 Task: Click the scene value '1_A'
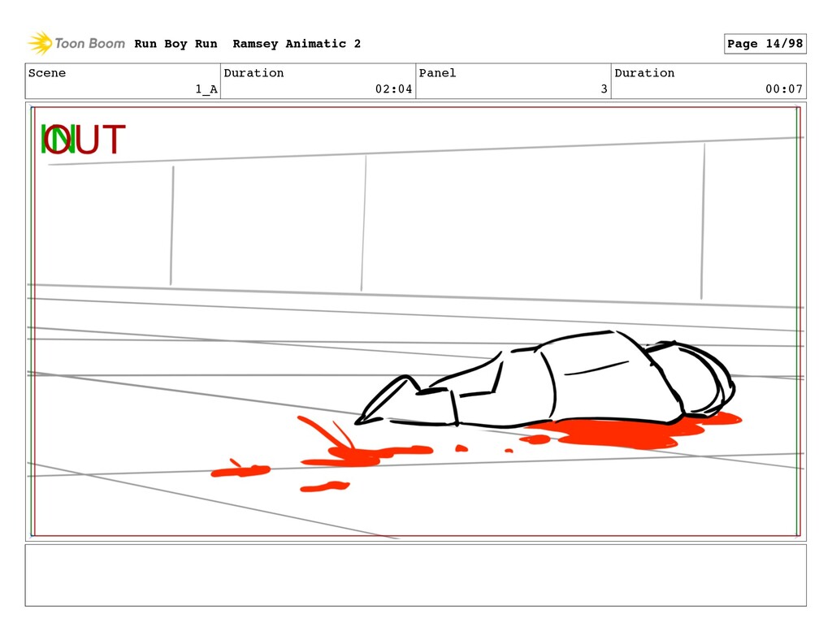(206, 89)
